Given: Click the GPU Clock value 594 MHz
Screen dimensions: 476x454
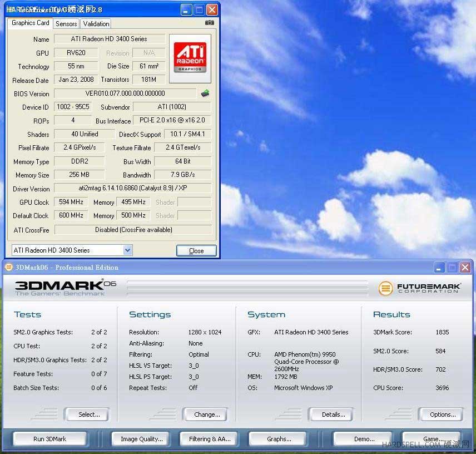Looking at the screenshot, I should 71,202.
